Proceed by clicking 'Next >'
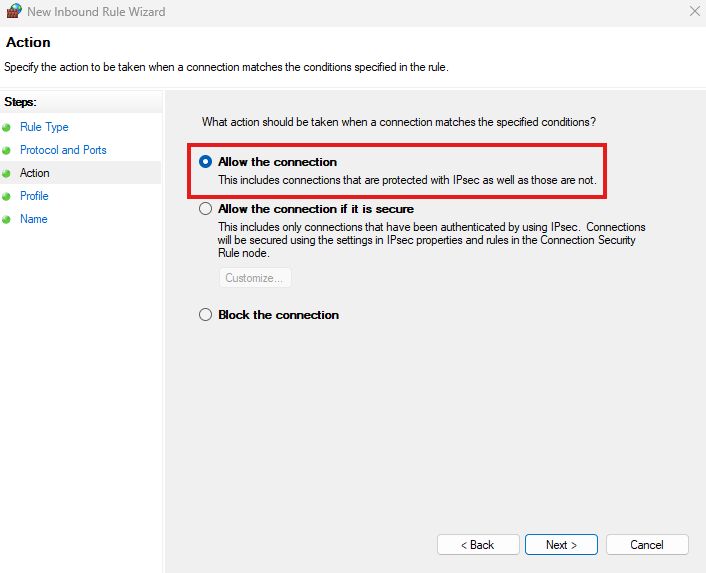This screenshot has height=573, width=706. click(x=561, y=545)
